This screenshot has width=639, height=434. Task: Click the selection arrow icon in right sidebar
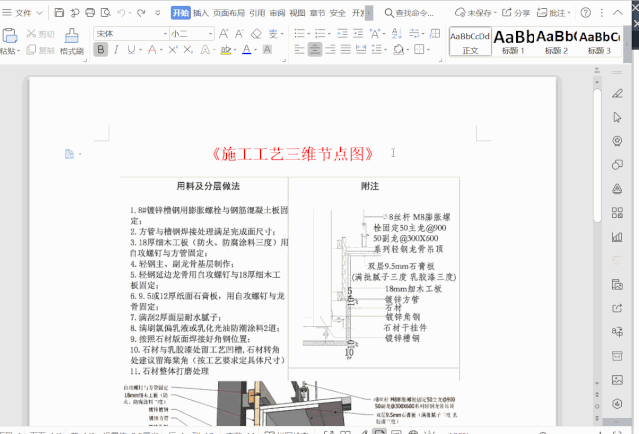point(617,117)
